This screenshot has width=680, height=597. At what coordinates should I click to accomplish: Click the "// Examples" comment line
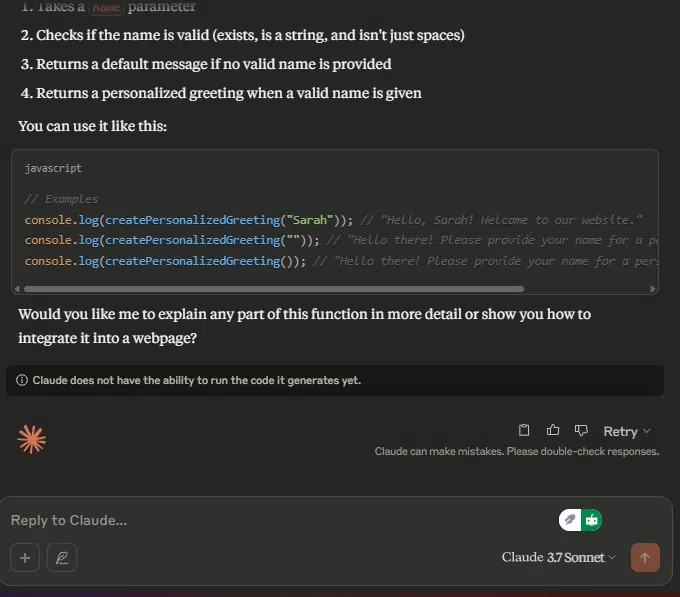coord(61,199)
